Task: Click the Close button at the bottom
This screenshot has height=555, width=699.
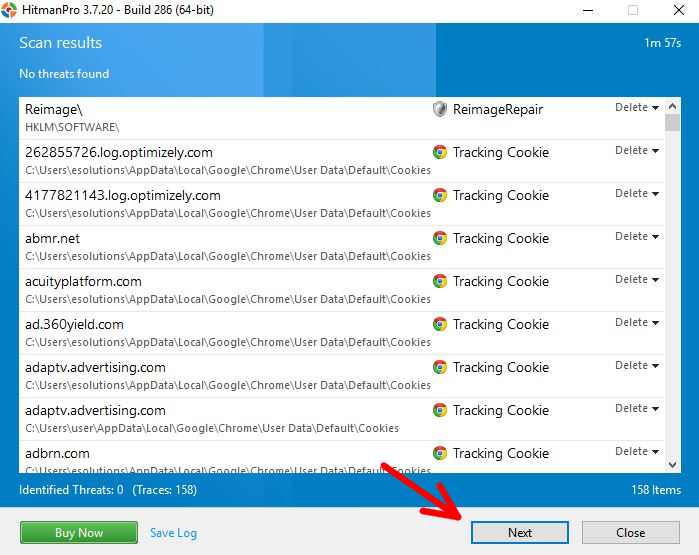Action: [x=630, y=533]
